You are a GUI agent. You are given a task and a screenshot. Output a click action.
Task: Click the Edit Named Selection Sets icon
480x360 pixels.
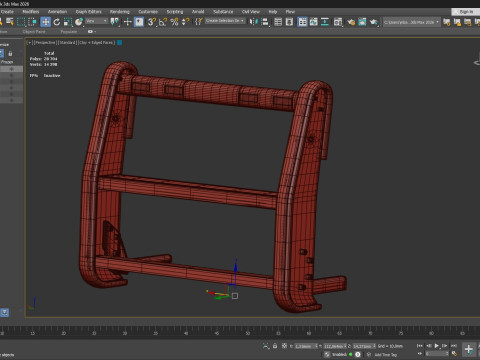click(x=199, y=22)
